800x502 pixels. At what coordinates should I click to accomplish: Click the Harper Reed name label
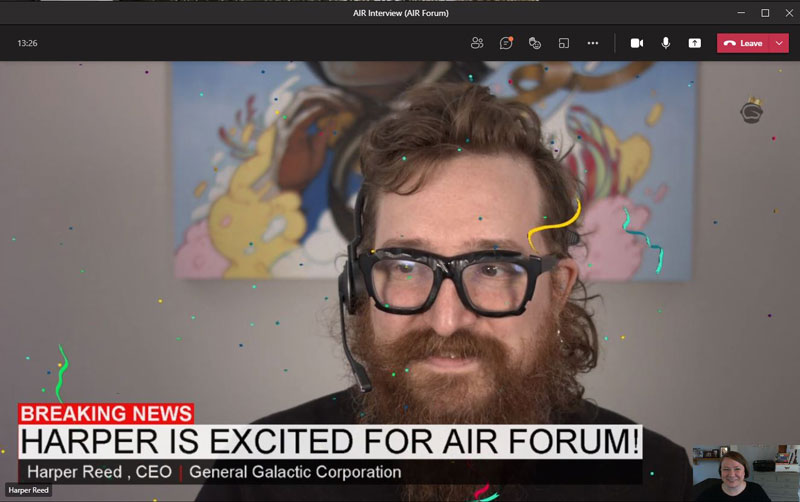pos(29,490)
